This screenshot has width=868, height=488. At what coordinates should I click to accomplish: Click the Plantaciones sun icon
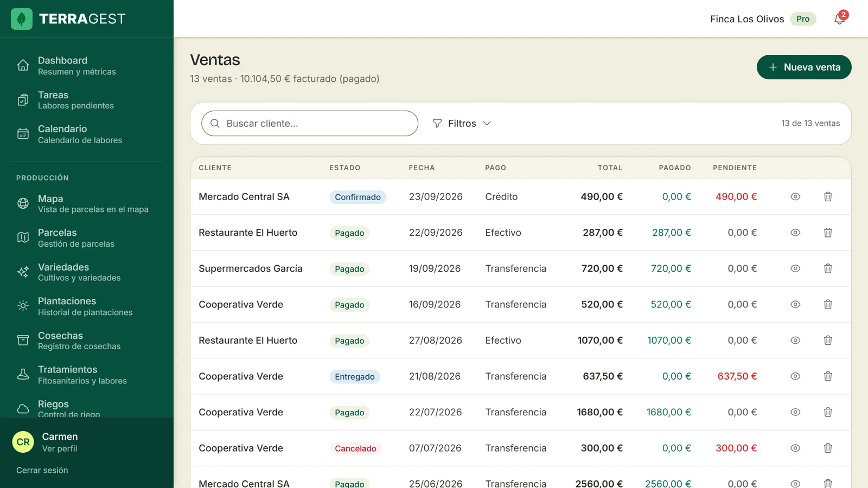click(x=23, y=306)
